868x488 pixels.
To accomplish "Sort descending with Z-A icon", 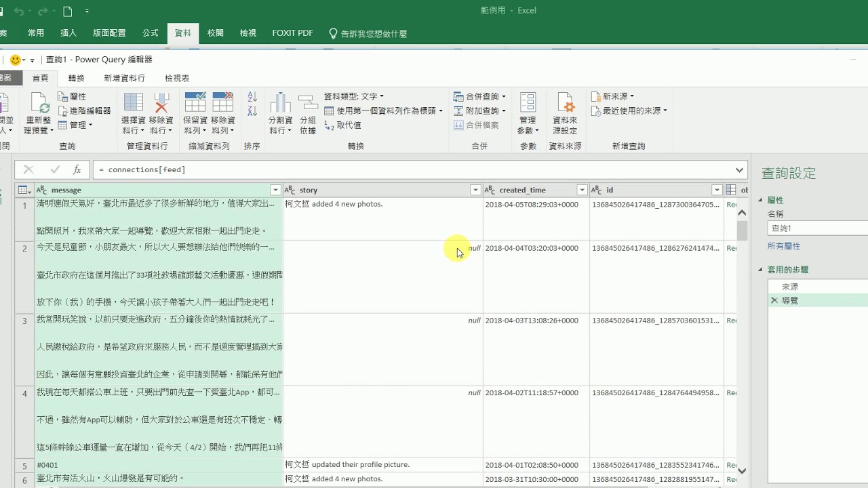I will pyautogui.click(x=252, y=110).
